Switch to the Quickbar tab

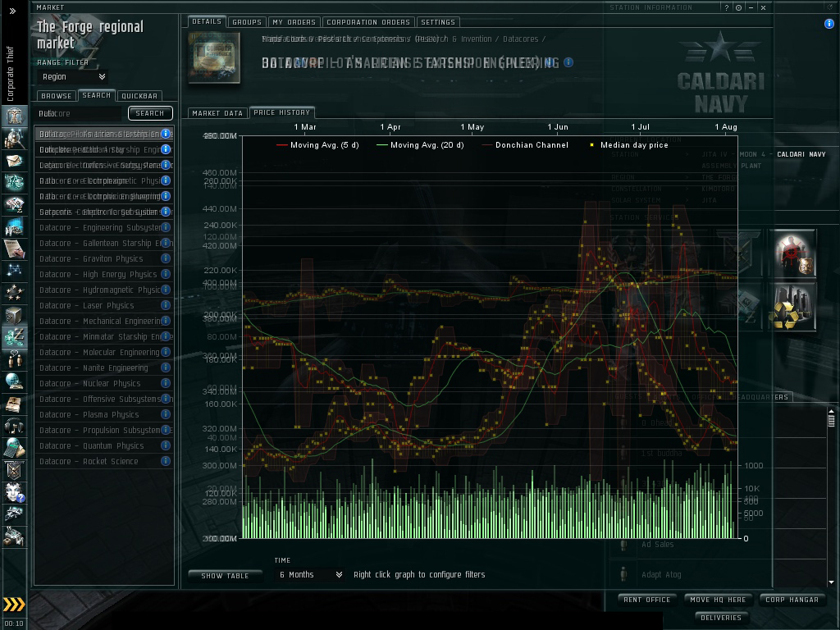pyautogui.click(x=139, y=96)
